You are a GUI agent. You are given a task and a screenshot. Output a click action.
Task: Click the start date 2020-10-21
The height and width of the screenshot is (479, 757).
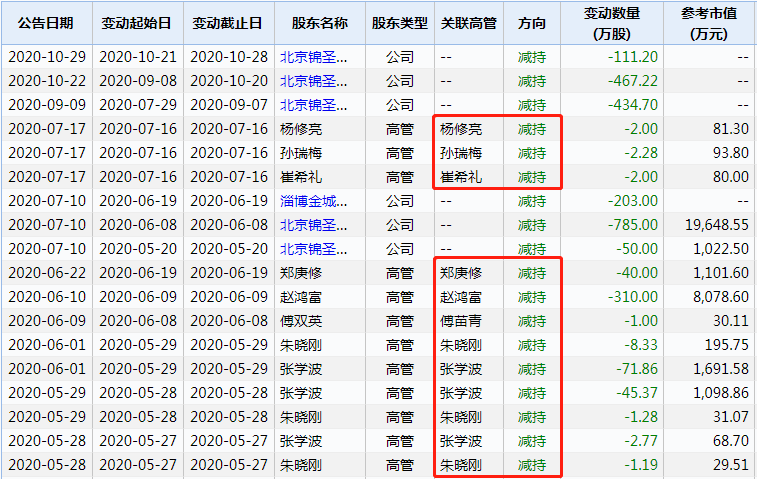pyautogui.click(x=138, y=57)
